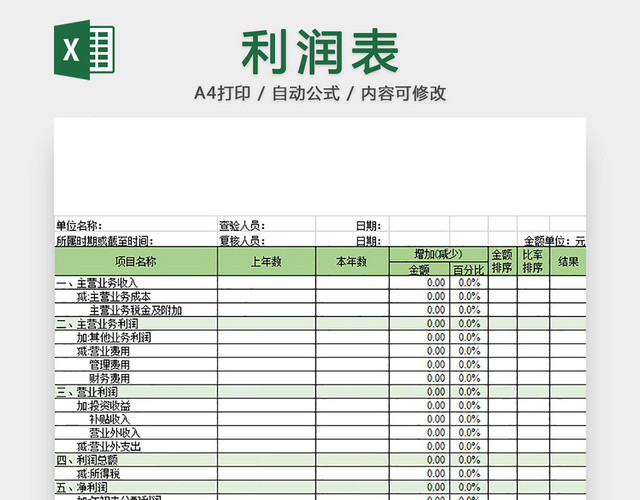
Task: Click the 金额 sub-header cell
Action: tap(420, 269)
